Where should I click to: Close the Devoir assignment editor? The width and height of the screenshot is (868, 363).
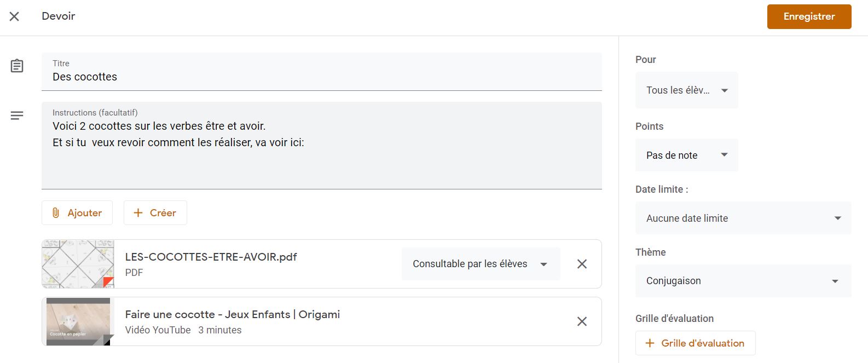(x=14, y=16)
